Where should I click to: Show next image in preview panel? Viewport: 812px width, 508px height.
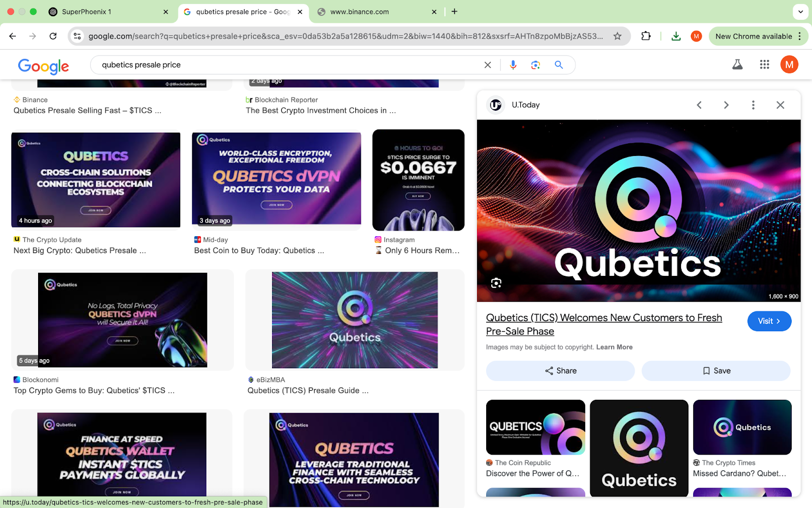coord(726,105)
